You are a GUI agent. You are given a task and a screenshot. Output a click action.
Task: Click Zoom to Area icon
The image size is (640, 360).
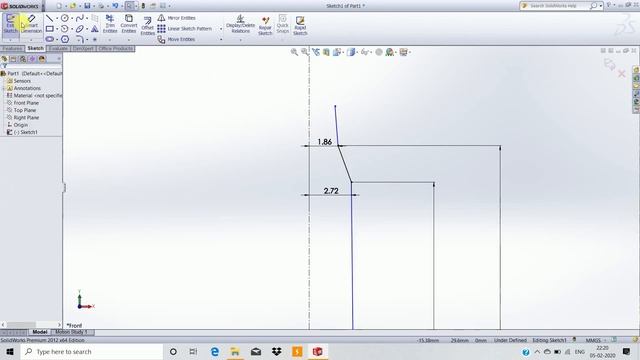pos(304,52)
